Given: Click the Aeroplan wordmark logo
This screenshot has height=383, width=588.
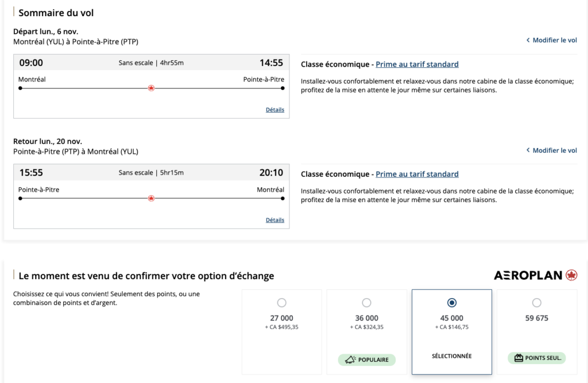Looking at the screenshot, I should pyautogui.click(x=528, y=276).
